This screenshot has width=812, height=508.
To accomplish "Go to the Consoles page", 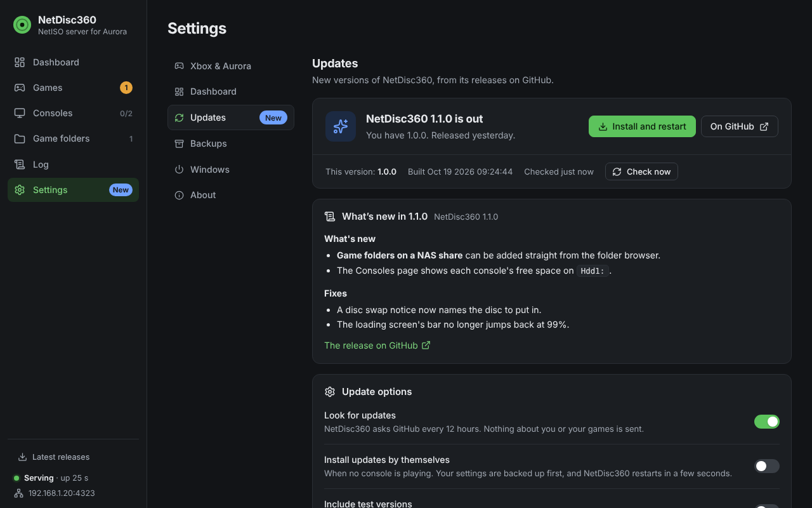I will (73, 113).
